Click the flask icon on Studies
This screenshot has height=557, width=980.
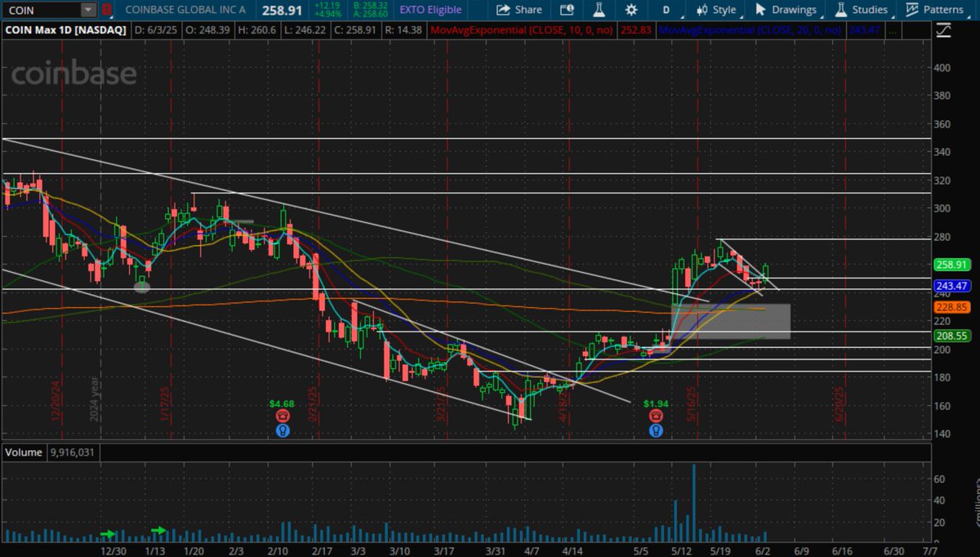coord(840,10)
